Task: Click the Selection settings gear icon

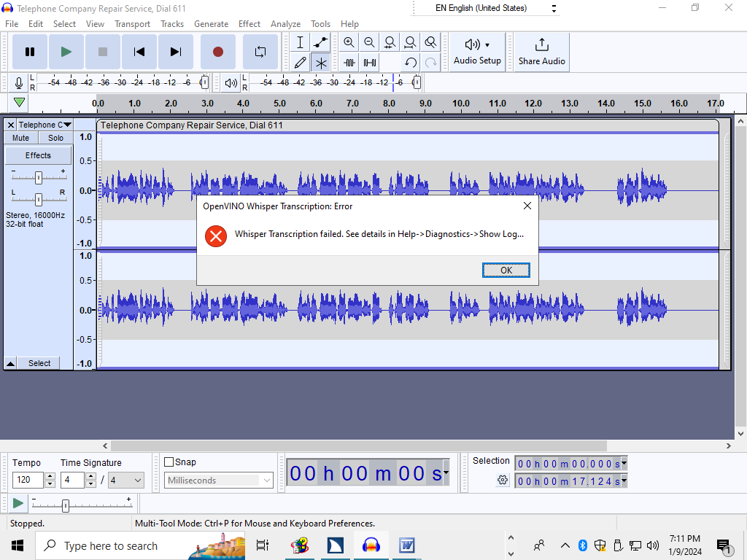Action: [x=503, y=480]
